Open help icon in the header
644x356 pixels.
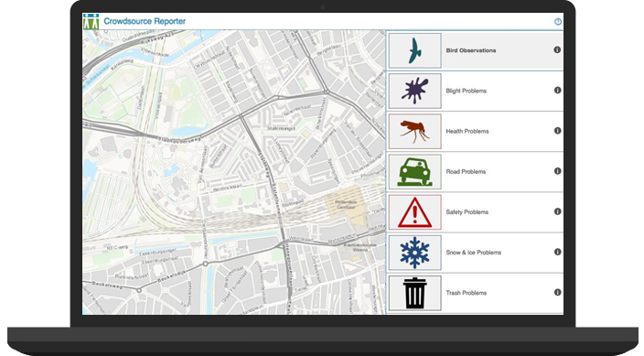pos(558,22)
